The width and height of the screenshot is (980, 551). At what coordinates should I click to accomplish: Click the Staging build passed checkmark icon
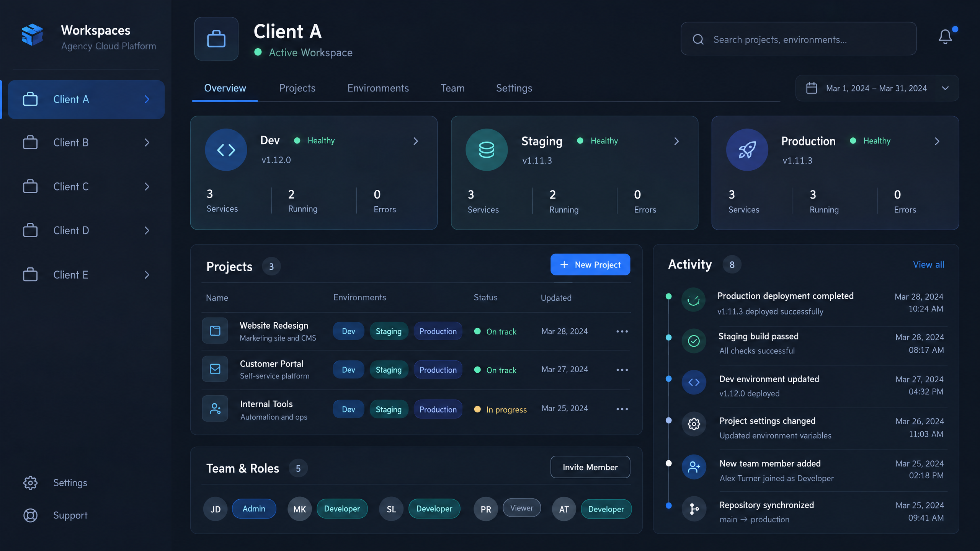pyautogui.click(x=694, y=341)
